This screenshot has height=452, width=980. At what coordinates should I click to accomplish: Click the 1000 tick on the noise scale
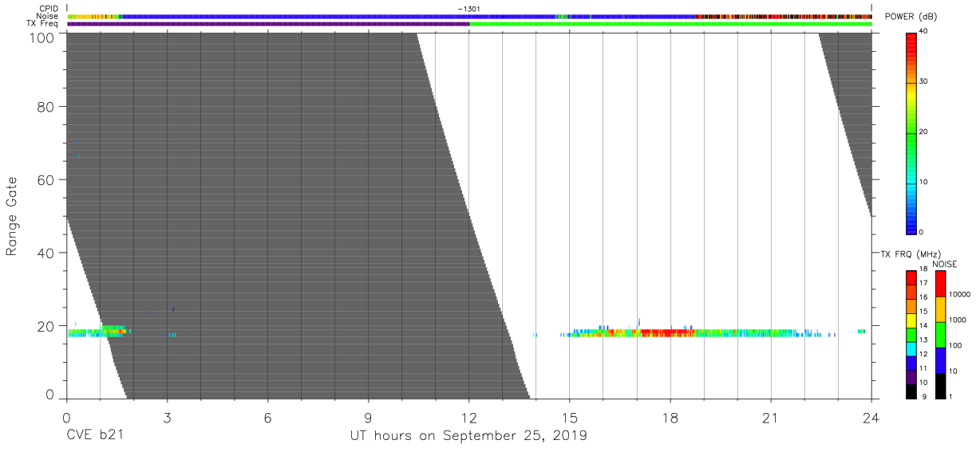click(959, 320)
